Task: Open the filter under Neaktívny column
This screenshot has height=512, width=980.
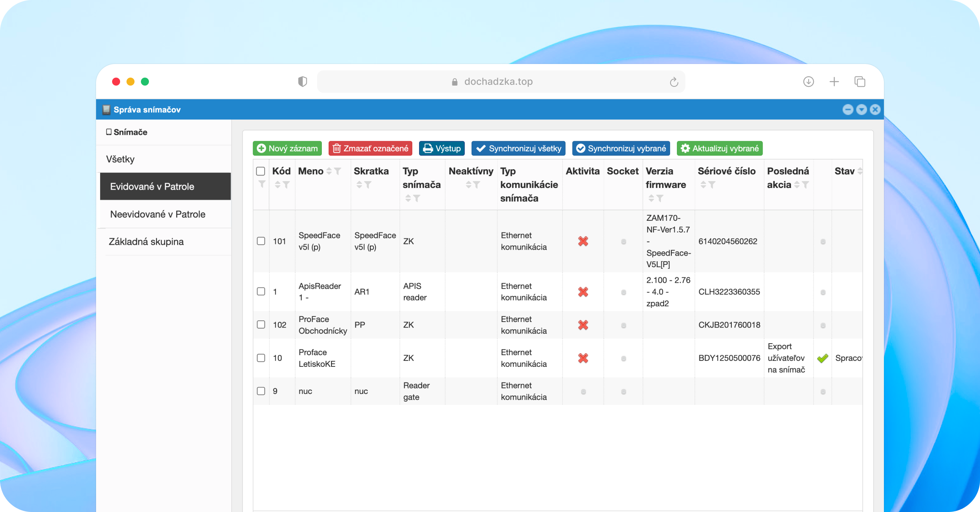Action: point(476,185)
